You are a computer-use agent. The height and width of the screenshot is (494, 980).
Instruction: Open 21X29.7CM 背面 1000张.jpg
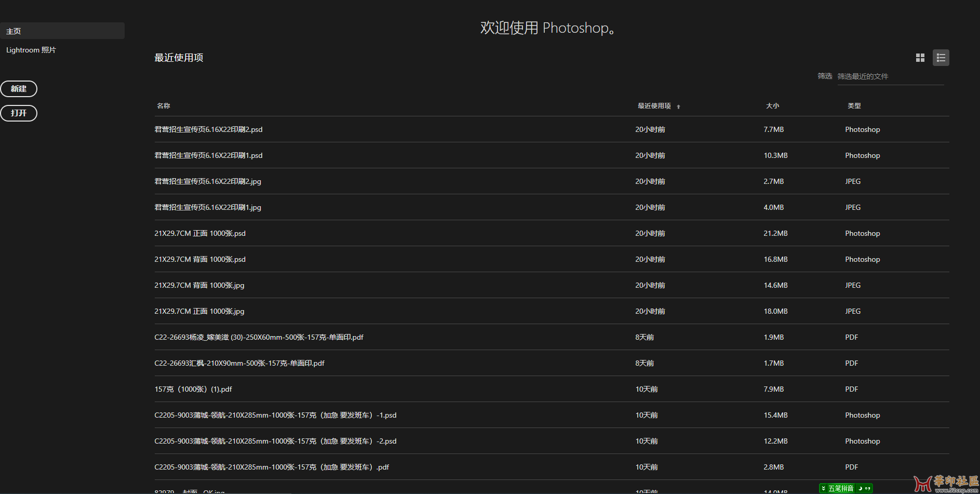coord(199,285)
